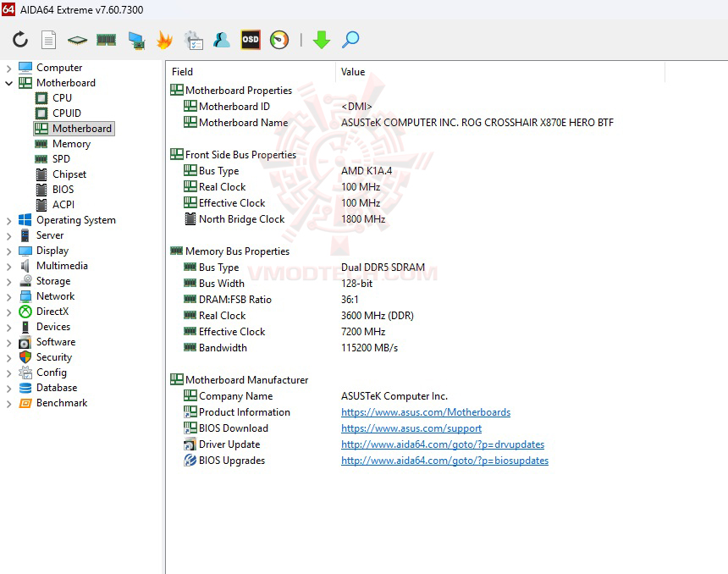Select the Bus Width row
This screenshot has width=728, height=574.
pyautogui.click(x=279, y=284)
